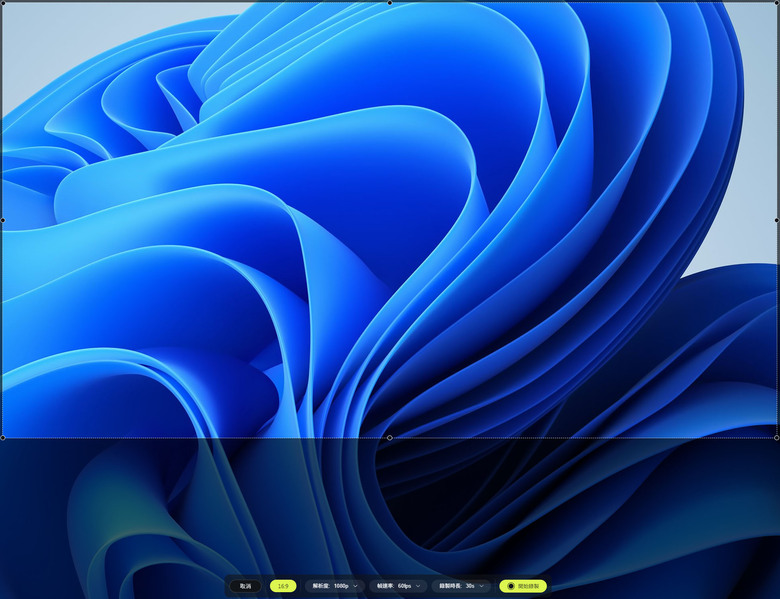Click the bottom-center selection resize handle
The image size is (780, 599).
coord(390,438)
